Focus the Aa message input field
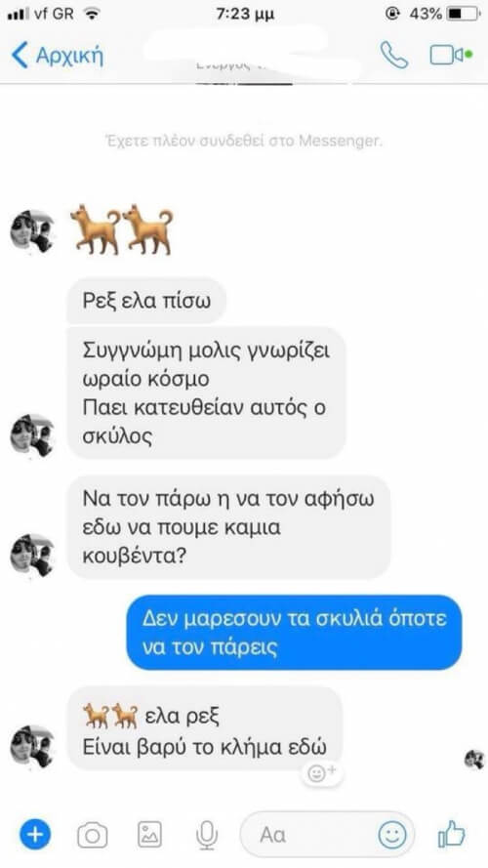488x868 pixels. [328, 834]
